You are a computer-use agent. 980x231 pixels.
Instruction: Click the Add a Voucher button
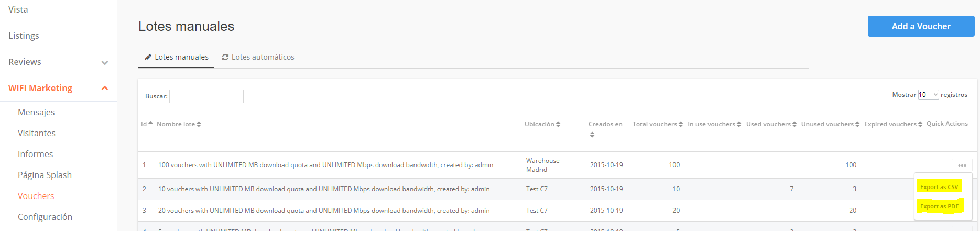pos(921,26)
